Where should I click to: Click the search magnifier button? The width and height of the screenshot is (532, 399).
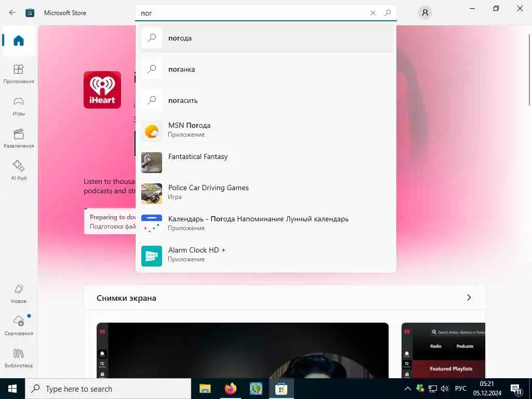388,13
